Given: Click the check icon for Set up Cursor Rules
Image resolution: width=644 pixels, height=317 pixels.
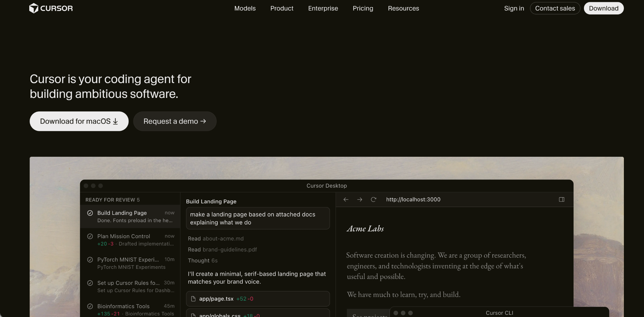Looking at the screenshot, I should [x=90, y=283].
